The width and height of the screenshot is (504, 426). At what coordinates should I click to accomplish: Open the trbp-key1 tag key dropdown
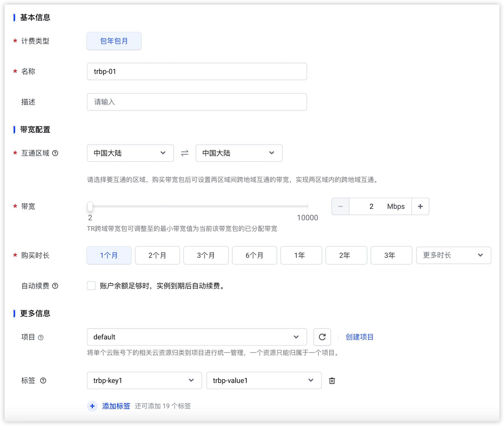click(144, 381)
